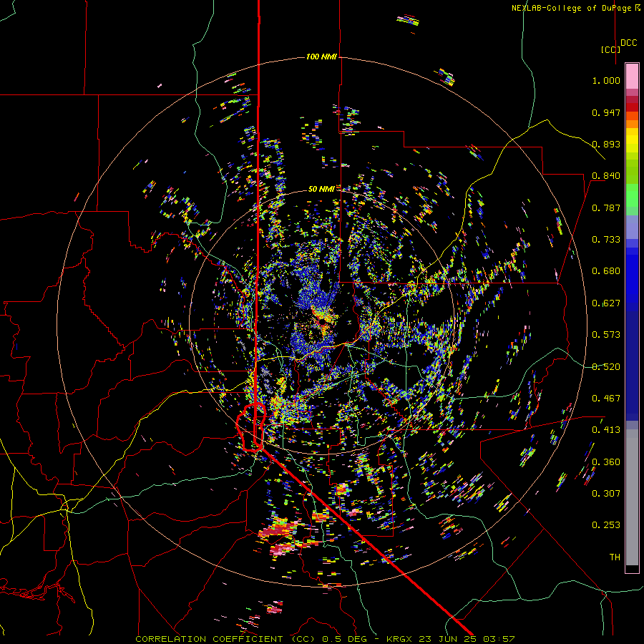Click the 0.680 legend value
The width and height of the screenshot is (644, 644).
coord(606,271)
